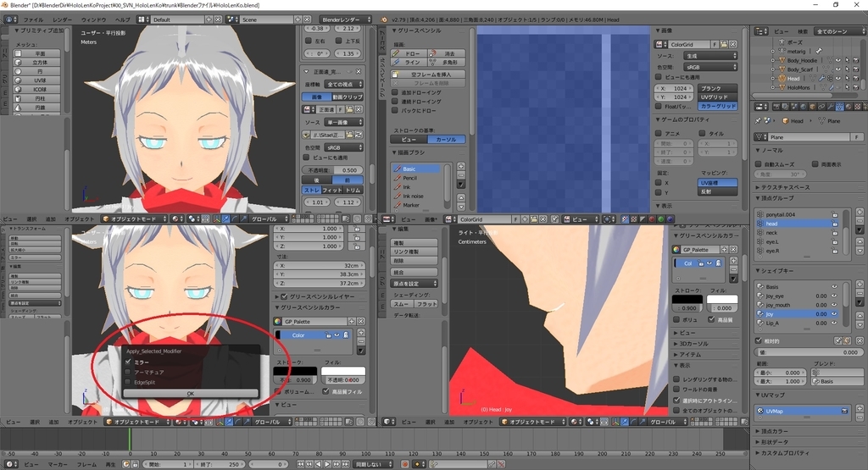The height and width of the screenshot is (470, 868).
Task: Open the timeline マーカー menu
Action: click(58, 464)
